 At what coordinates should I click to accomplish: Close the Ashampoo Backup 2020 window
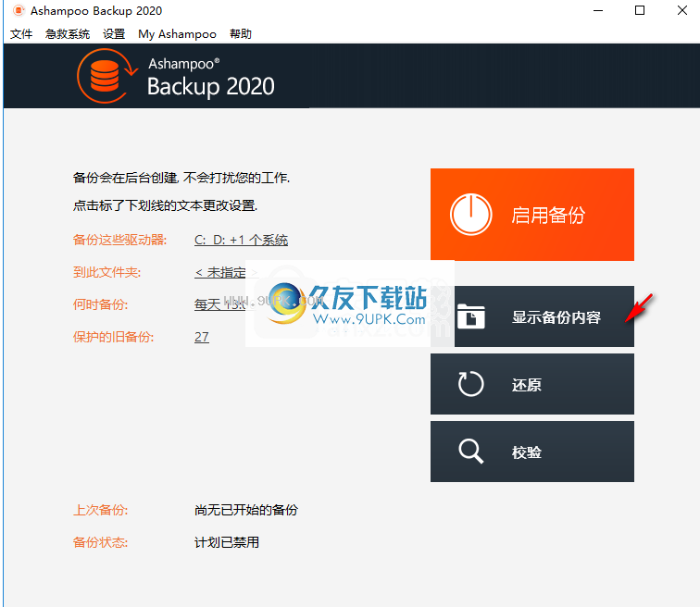[x=681, y=10]
